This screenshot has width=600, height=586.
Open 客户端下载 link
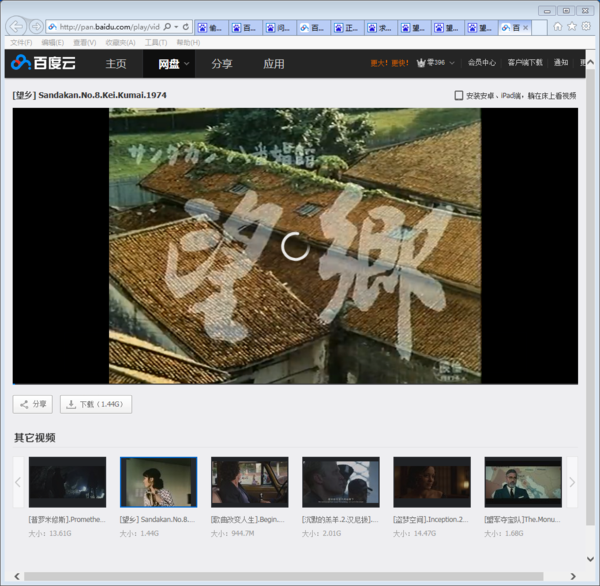[x=525, y=63]
